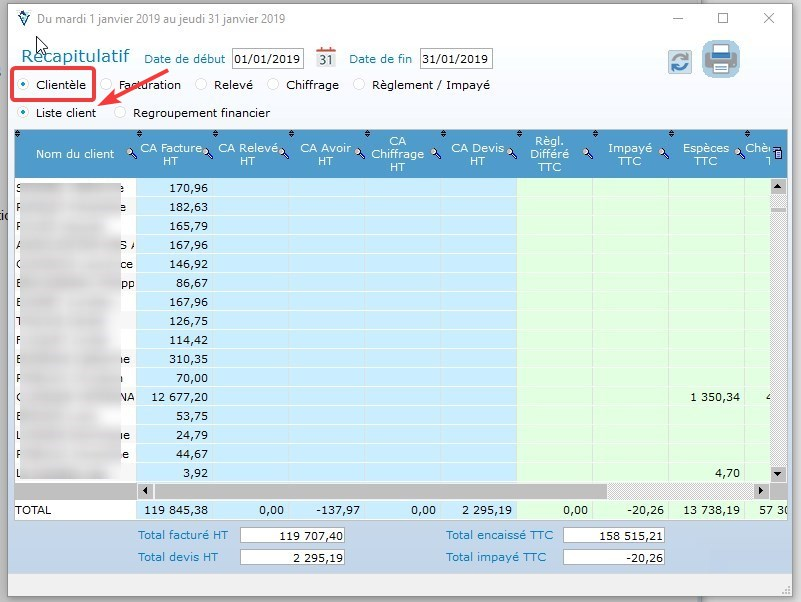Click the -137,97 total cell
Image resolution: width=801 pixels, height=602 pixels.
point(327,510)
